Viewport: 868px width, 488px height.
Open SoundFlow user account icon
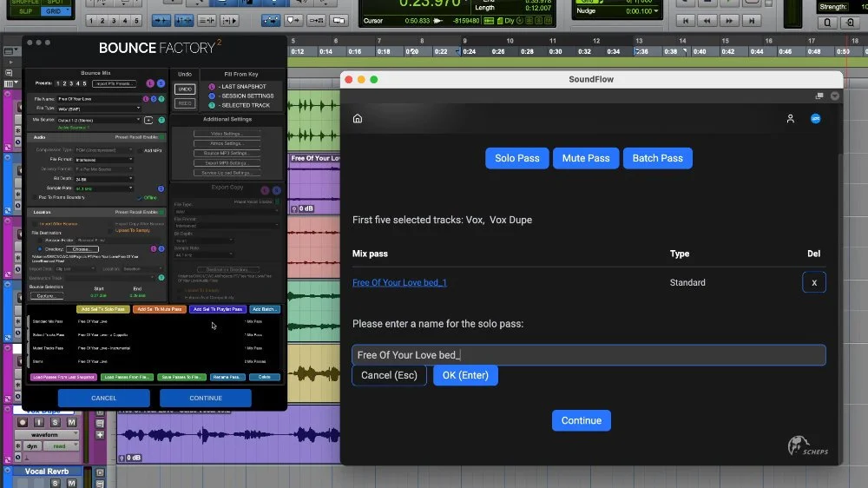pos(791,119)
